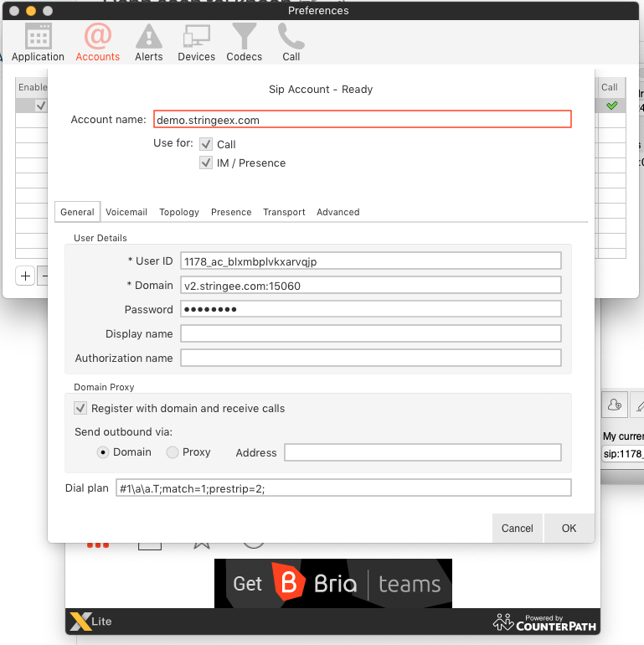The height and width of the screenshot is (645, 644).
Task: Click the cloud contact icon in X-Lite window
Action: (x=615, y=405)
